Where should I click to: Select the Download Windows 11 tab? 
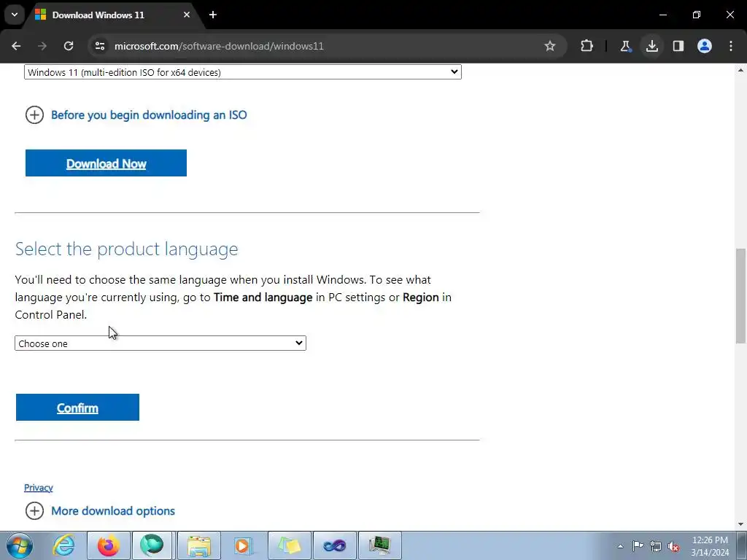point(115,15)
